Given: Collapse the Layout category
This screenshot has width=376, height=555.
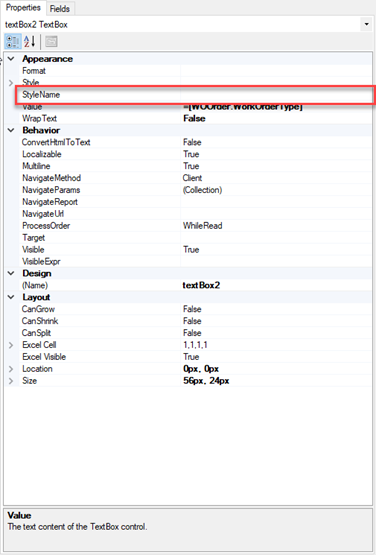Looking at the screenshot, I should [11, 297].
